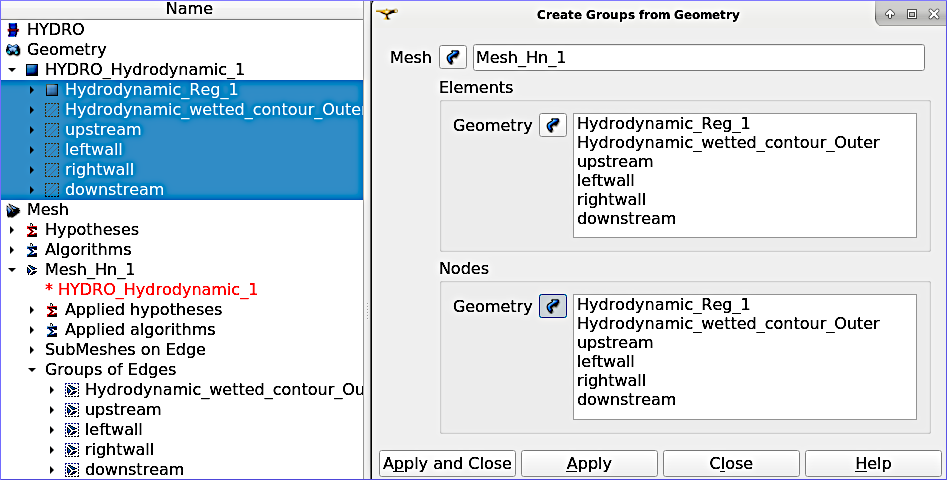Select upstream in Elements geometry list
The width and height of the screenshot is (947, 480).
615,162
